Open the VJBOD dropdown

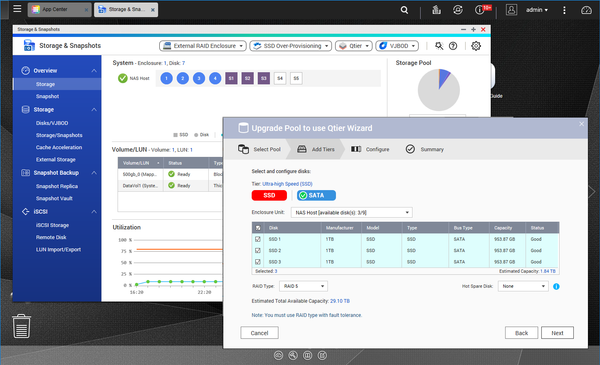click(x=397, y=46)
